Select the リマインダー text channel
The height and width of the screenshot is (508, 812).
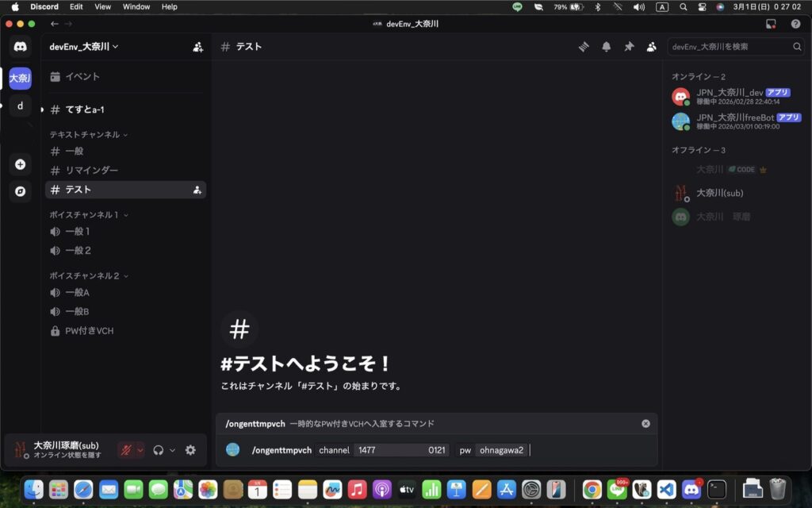pyautogui.click(x=91, y=171)
